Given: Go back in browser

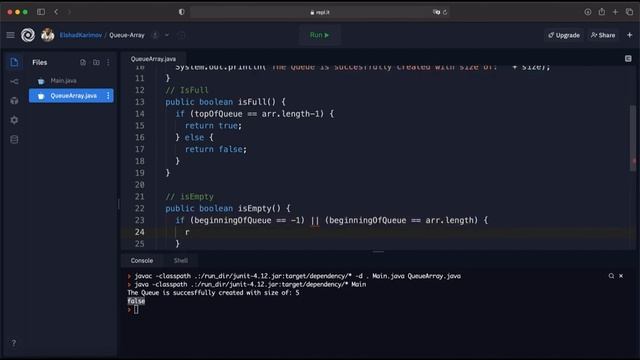Looking at the screenshot, I should [56, 12].
